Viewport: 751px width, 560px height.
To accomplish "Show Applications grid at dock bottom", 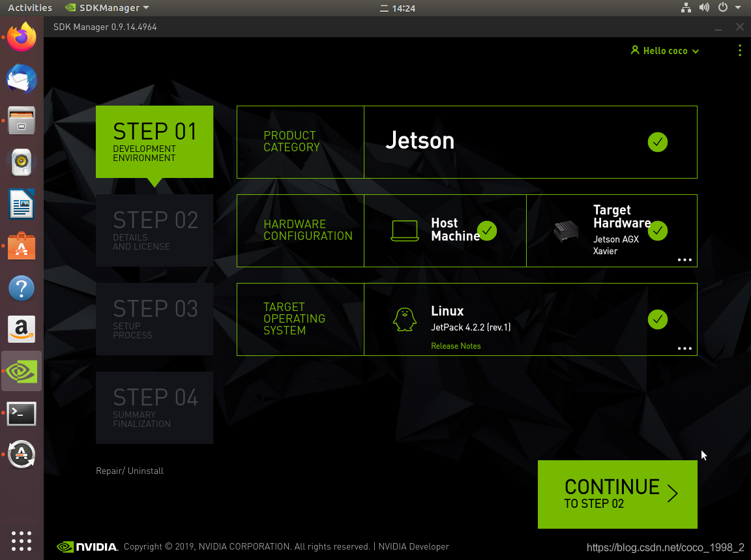I will tap(22, 541).
